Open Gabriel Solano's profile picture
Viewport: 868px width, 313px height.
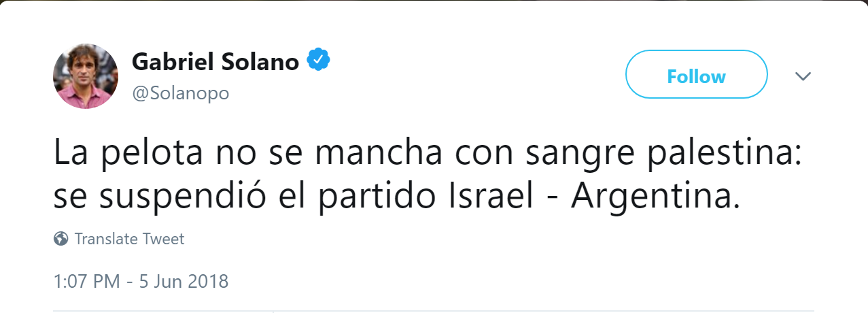86,76
